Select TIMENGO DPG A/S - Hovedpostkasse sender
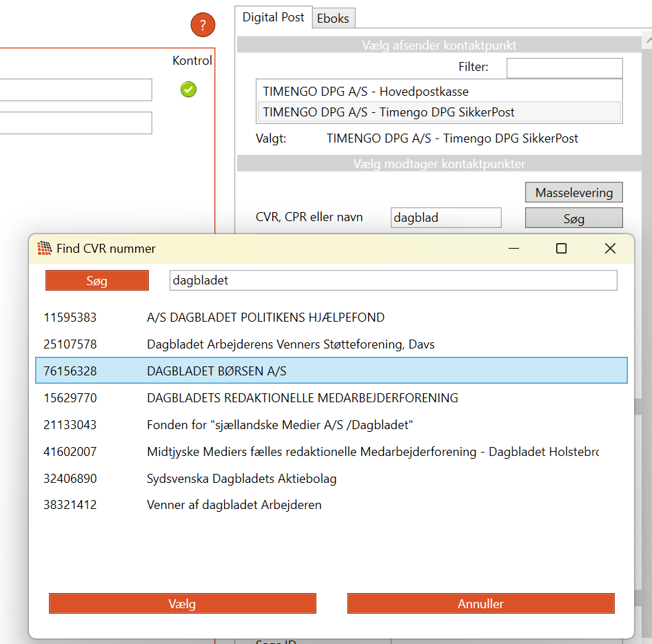Screen dimensions: 652x644 [365, 91]
